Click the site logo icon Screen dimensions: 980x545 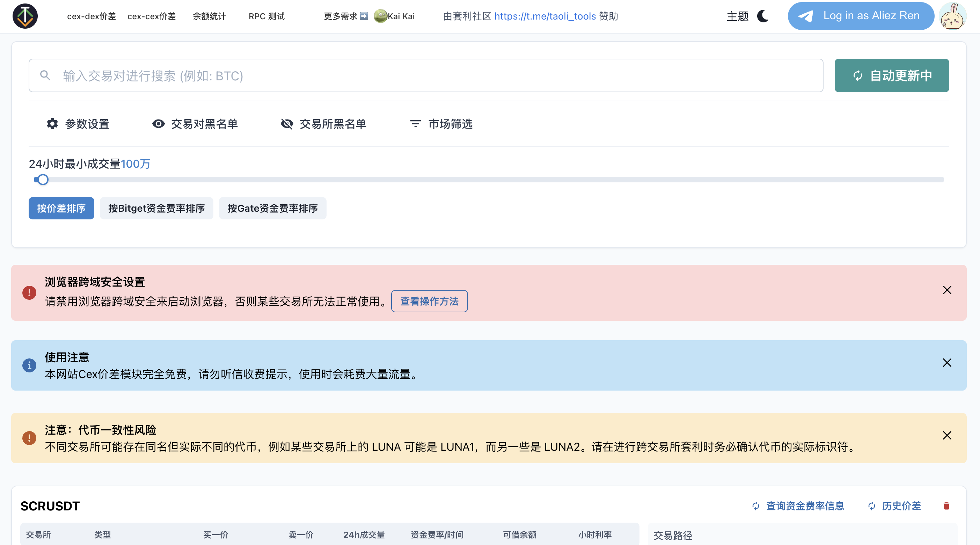[x=25, y=16]
